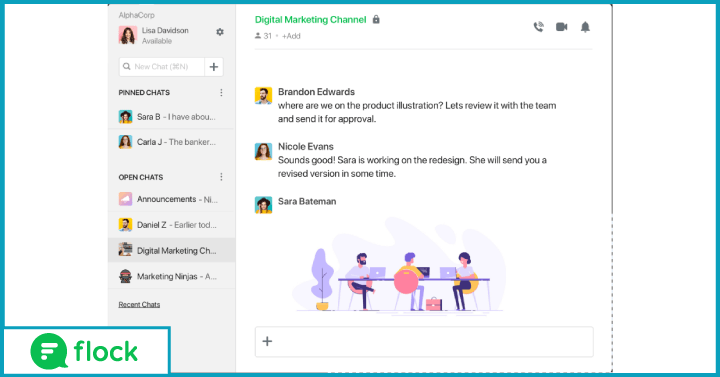Click Sara B's avatar in pinned chats
Screen dimensions: 720x377
click(125, 117)
